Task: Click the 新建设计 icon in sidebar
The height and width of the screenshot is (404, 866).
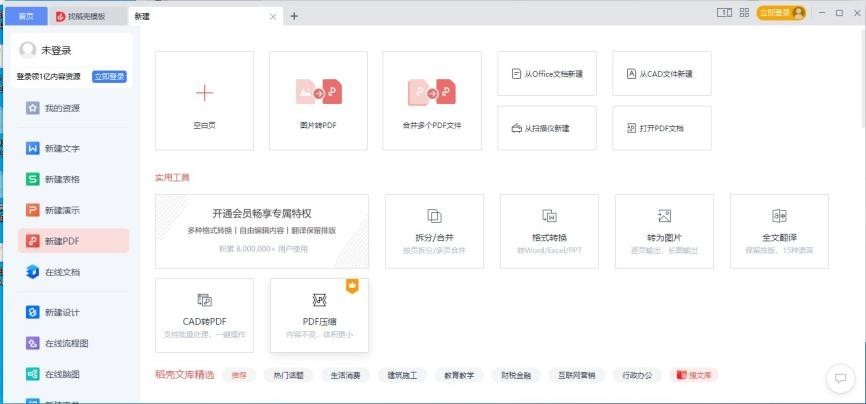Action: tap(33, 312)
